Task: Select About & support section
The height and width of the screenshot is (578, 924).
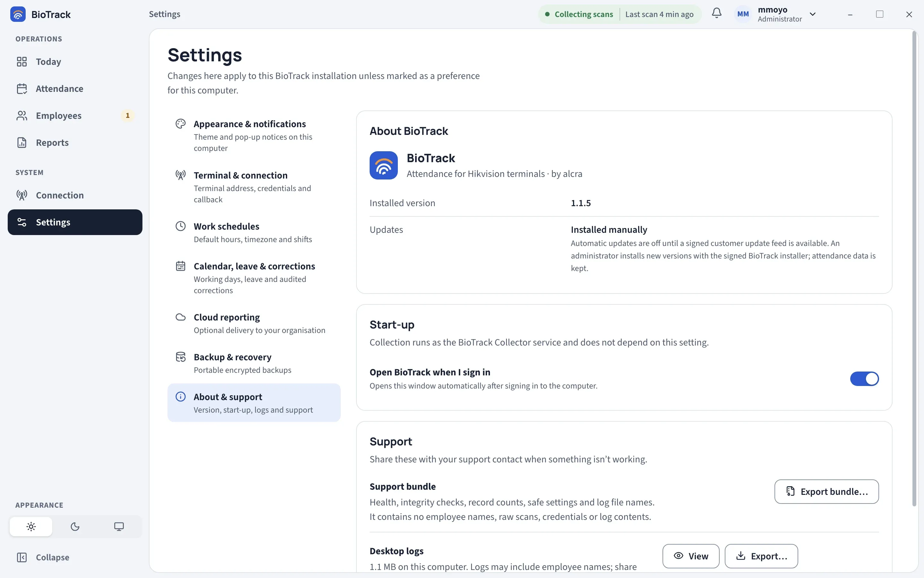Action: coord(254,403)
